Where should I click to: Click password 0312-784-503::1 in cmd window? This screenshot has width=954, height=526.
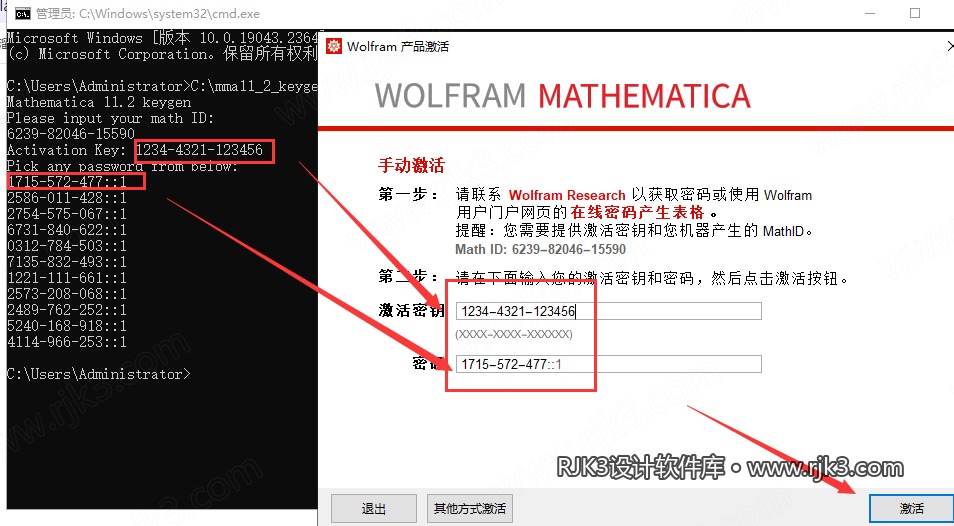67,246
